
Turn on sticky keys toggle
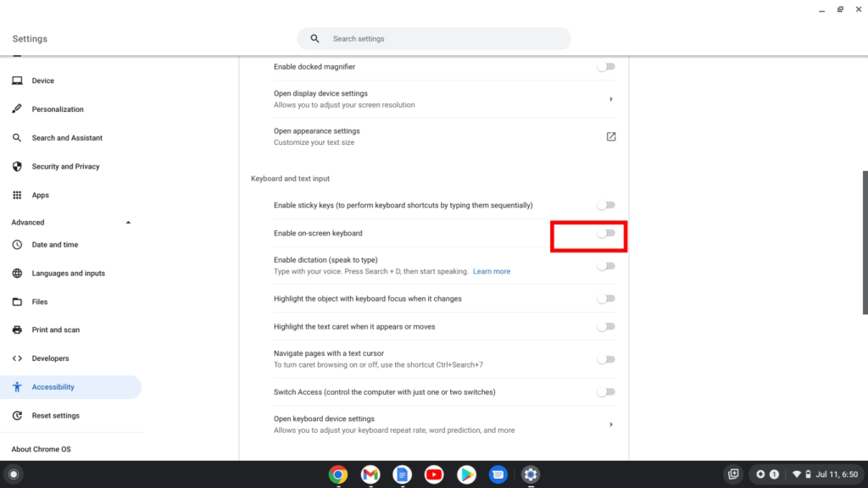pos(605,205)
